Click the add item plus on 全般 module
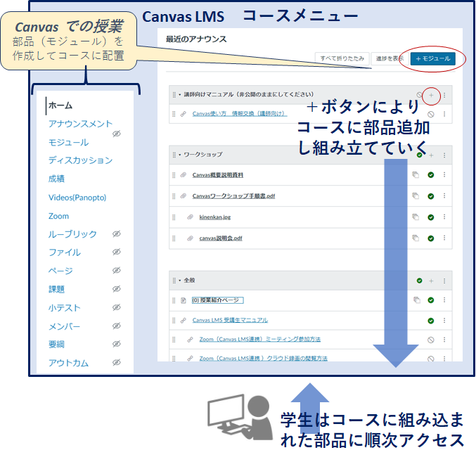Screen dimensions: 476x462 pyautogui.click(x=431, y=281)
